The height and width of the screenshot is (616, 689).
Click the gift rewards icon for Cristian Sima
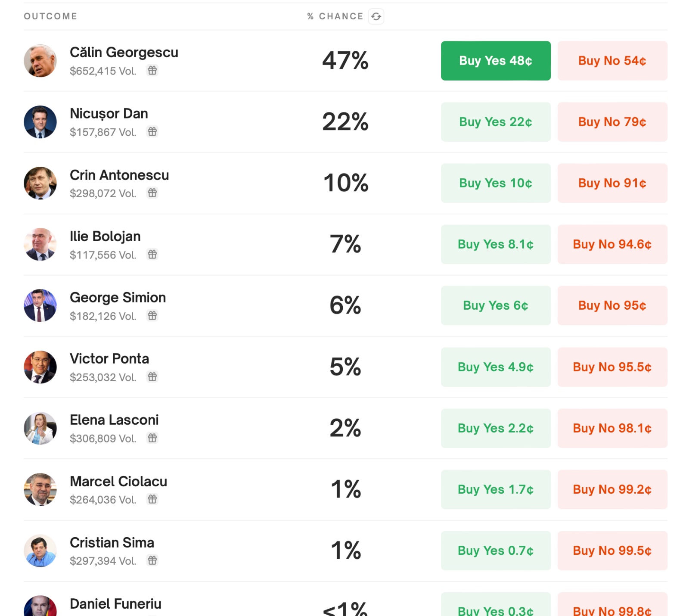pos(152,560)
